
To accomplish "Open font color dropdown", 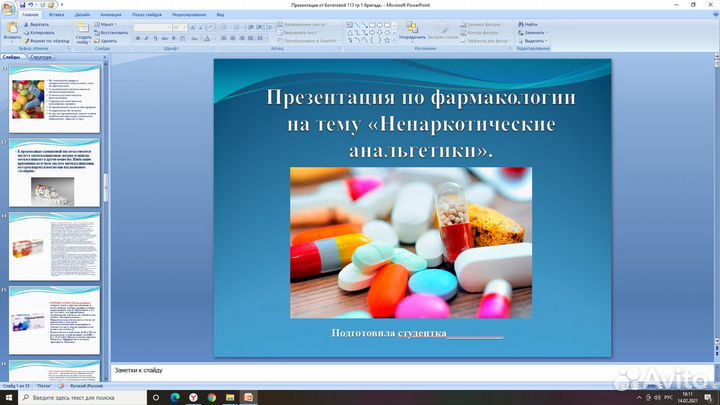I will [x=208, y=39].
